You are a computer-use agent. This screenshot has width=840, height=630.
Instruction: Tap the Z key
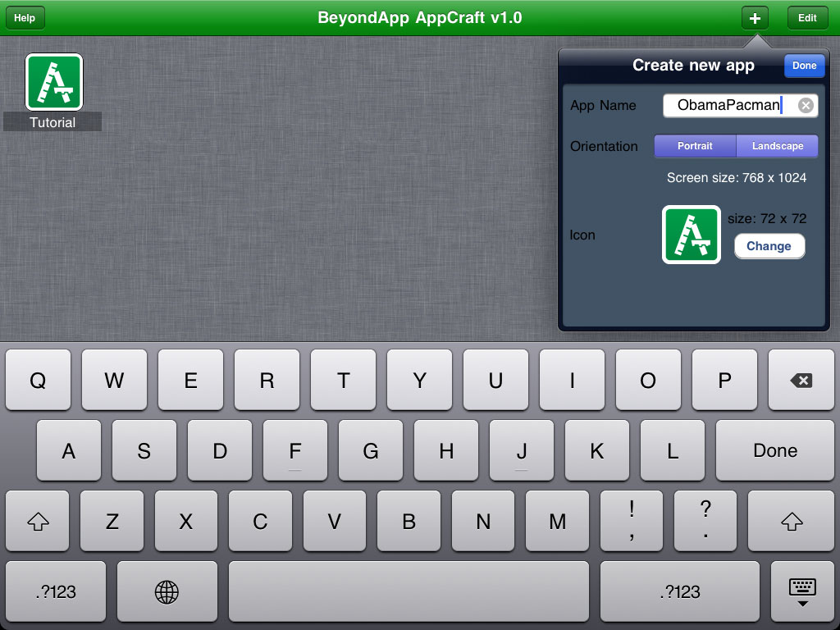pos(112,521)
